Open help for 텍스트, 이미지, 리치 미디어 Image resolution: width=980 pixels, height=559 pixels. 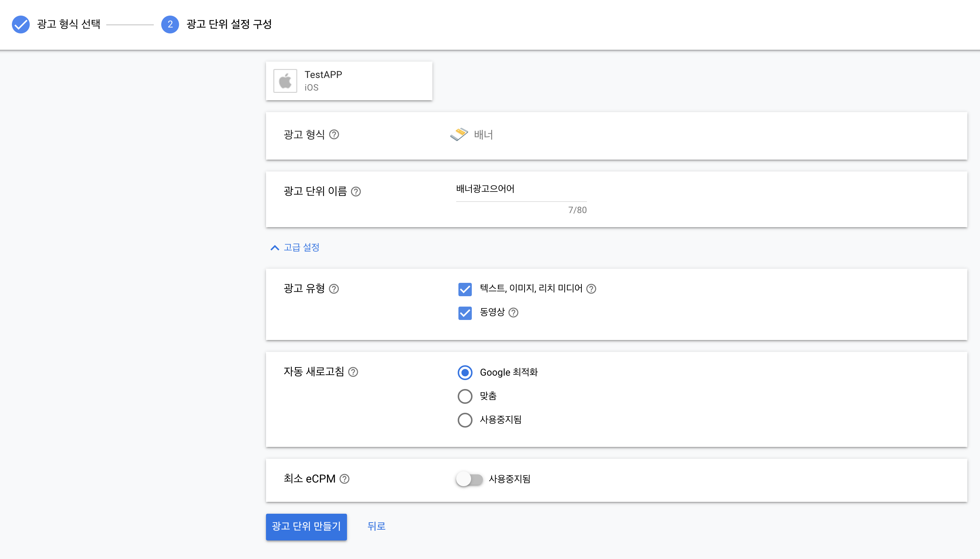point(591,289)
